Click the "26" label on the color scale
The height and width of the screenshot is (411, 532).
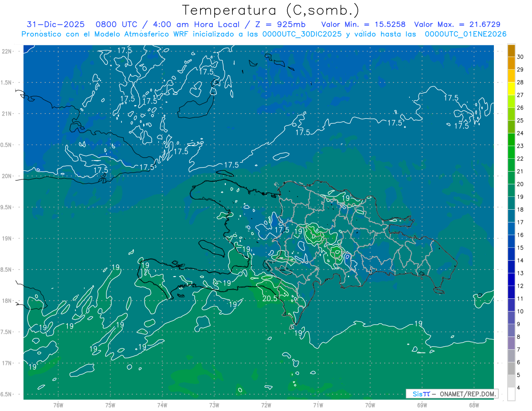click(x=520, y=108)
